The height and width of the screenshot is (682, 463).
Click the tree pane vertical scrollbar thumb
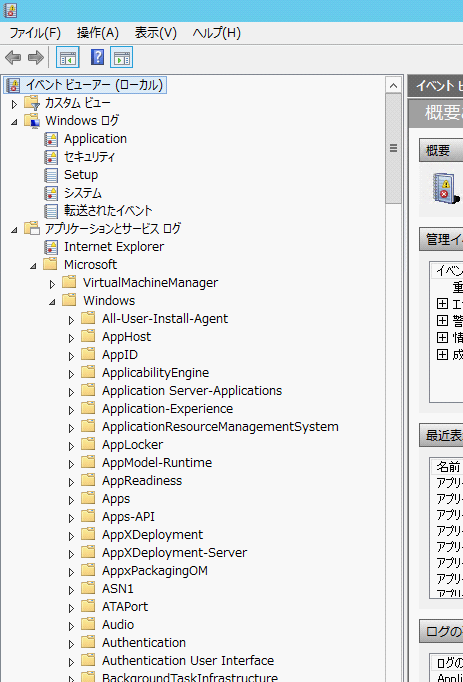pos(393,148)
